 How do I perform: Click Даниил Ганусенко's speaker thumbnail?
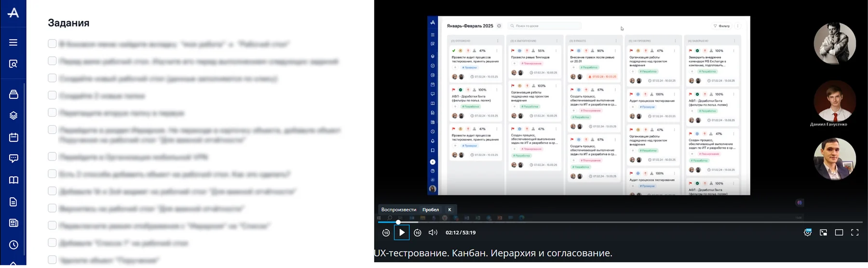point(835,101)
